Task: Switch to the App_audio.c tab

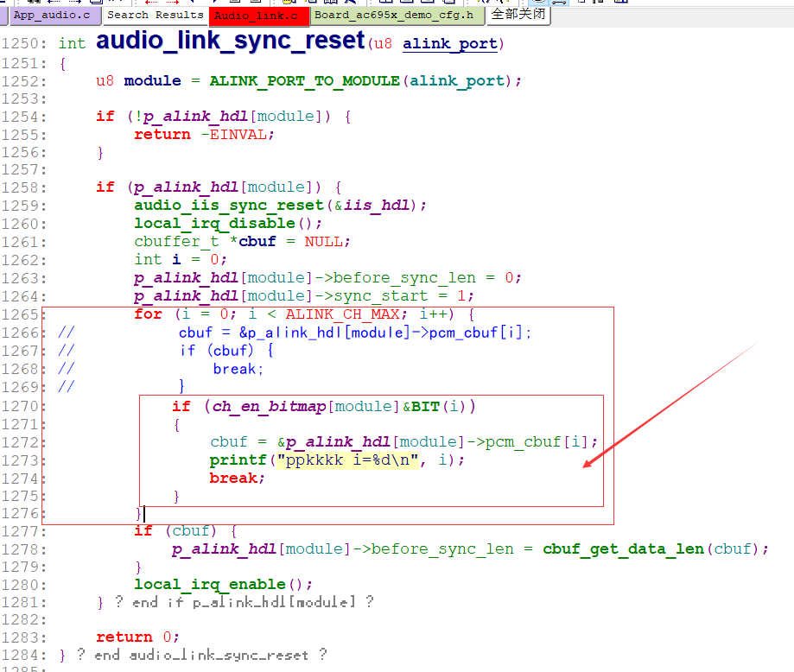Action: tap(51, 16)
